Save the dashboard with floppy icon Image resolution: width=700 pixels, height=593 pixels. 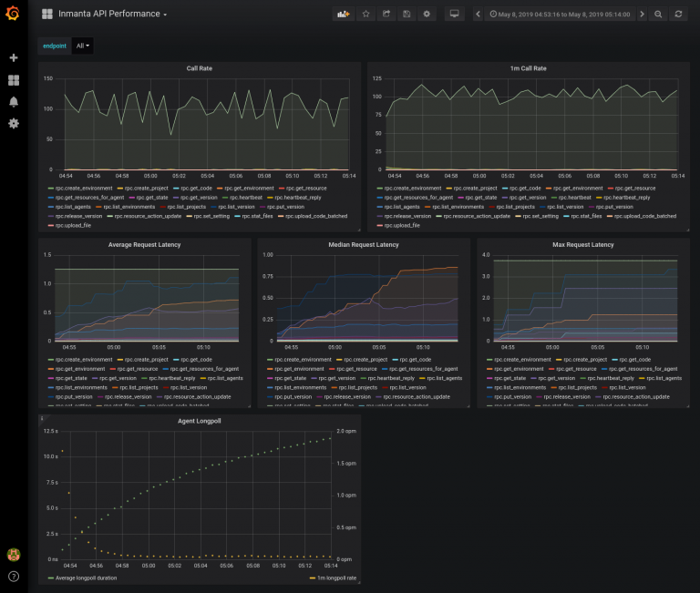(407, 14)
